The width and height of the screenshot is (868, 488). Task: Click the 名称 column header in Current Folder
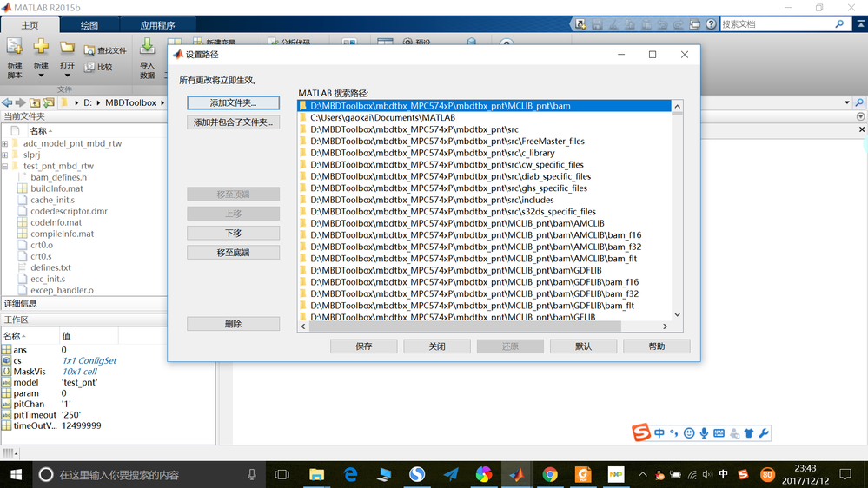click(x=41, y=130)
